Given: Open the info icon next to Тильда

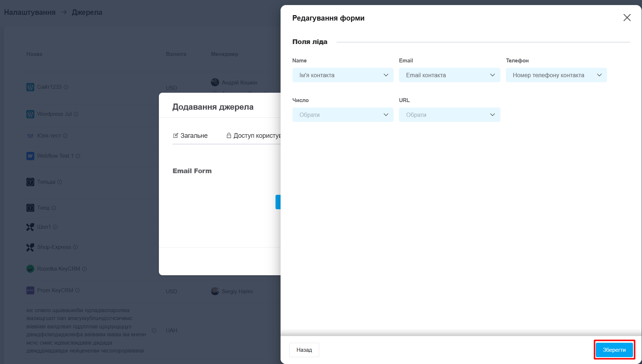Looking at the screenshot, I should 60,182.
